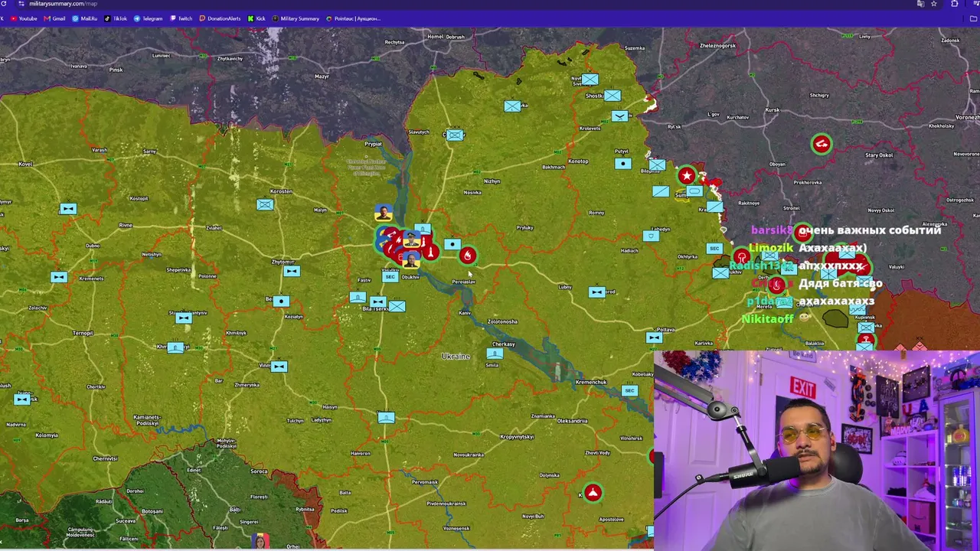The width and height of the screenshot is (980, 551).
Task: Click the 'Kursk' city label
Action: click(x=773, y=109)
